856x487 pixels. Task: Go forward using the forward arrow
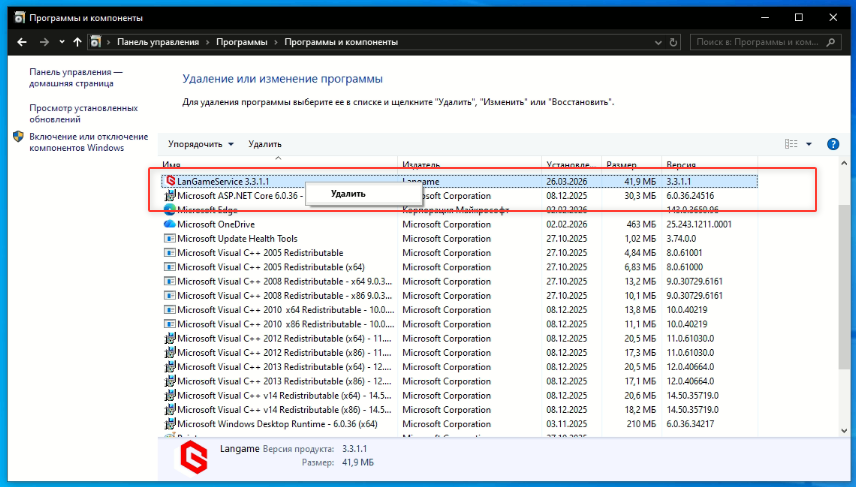[x=44, y=42]
